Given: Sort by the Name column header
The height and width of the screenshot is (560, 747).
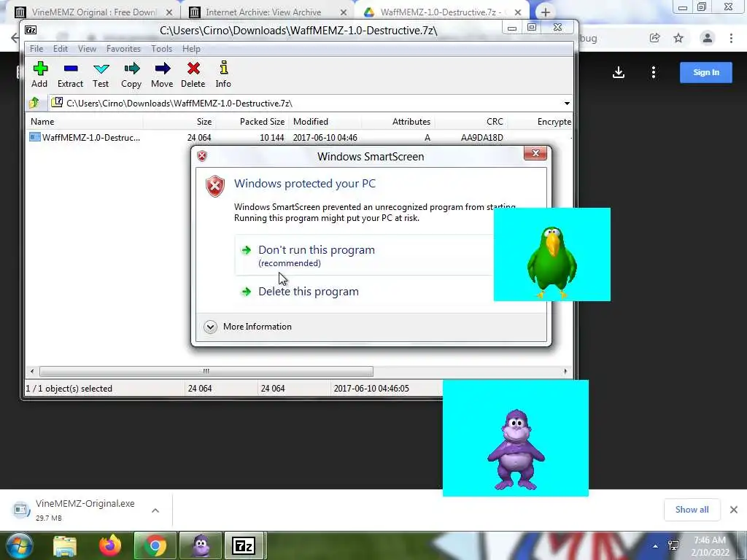Looking at the screenshot, I should click(85, 122).
